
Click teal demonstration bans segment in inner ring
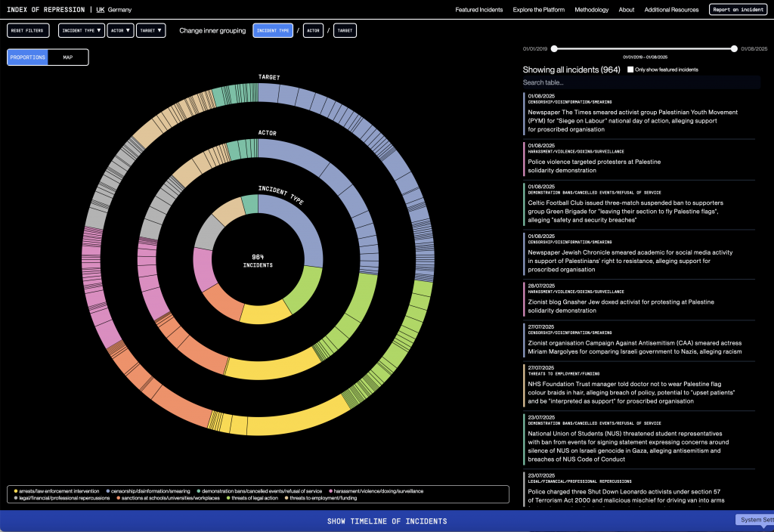(x=250, y=204)
